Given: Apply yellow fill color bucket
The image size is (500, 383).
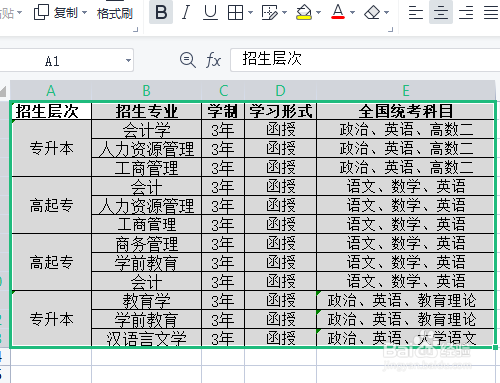Looking at the screenshot, I should [x=304, y=13].
